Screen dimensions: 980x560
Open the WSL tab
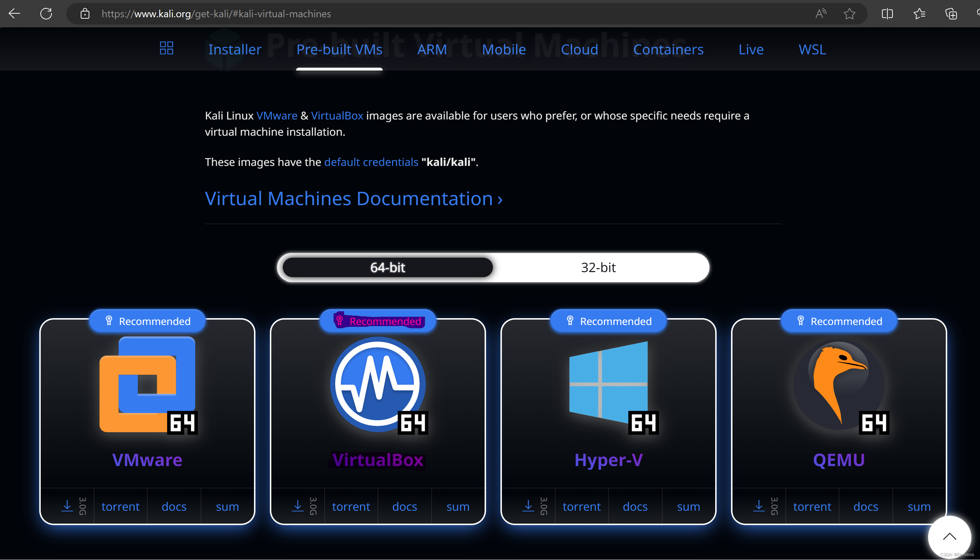point(812,50)
